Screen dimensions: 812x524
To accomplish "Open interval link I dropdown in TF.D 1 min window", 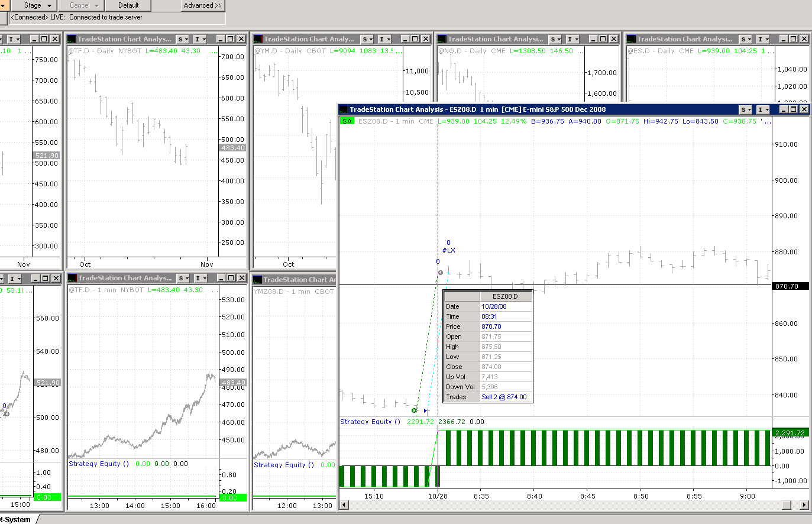I will pyautogui.click(x=201, y=278).
